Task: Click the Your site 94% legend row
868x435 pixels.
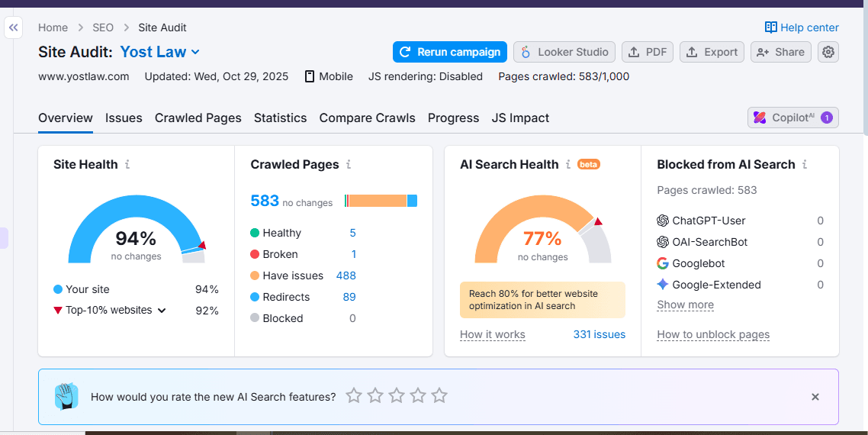Action: point(137,289)
